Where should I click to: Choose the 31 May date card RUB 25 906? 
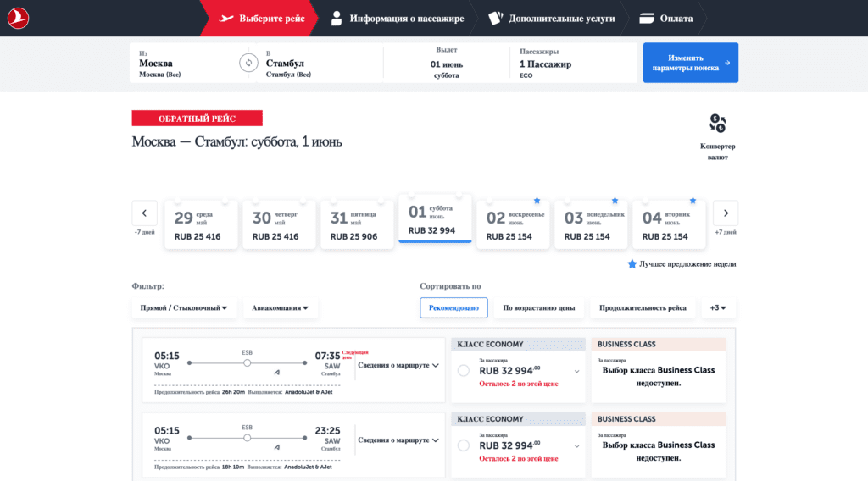(357, 225)
